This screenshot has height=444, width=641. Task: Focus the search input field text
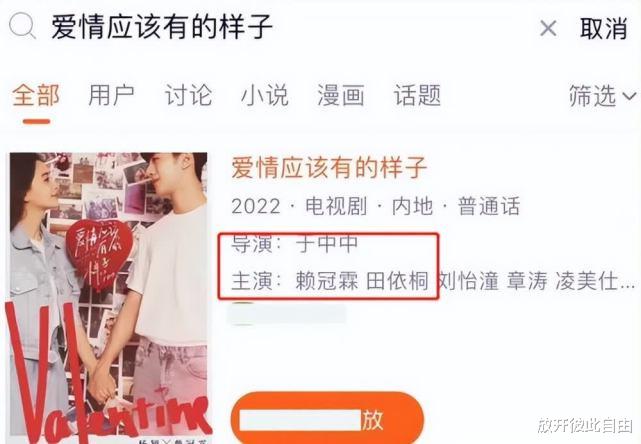162,27
